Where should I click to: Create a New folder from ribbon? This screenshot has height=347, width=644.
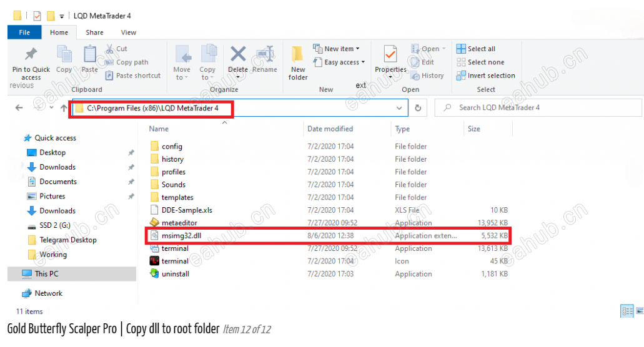(298, 62)
